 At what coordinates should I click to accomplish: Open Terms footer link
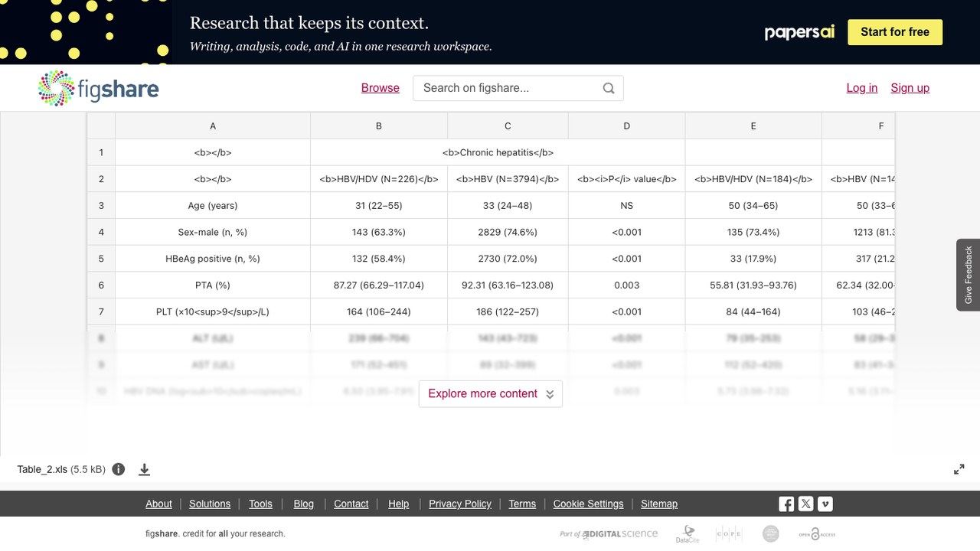[522, 504]
